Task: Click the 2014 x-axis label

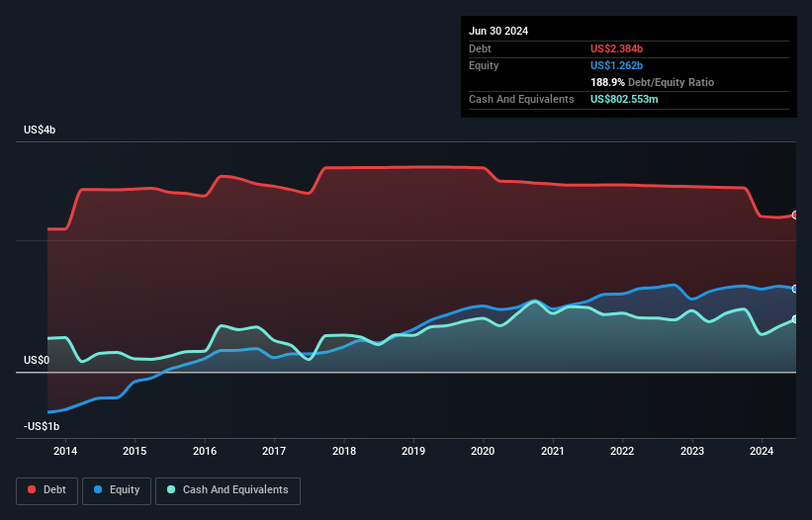Action: pos(65,451)
